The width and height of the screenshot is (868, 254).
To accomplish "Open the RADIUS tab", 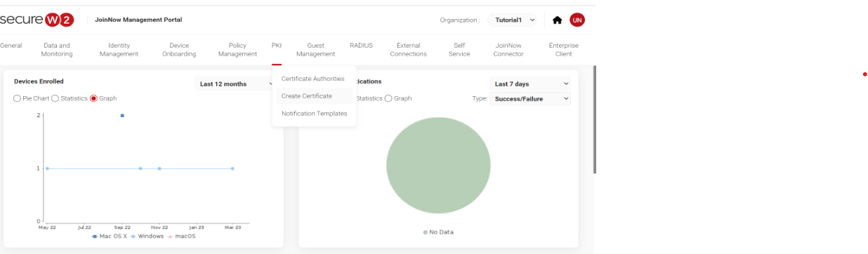I will pyautogui.click(x=361, y=46).
